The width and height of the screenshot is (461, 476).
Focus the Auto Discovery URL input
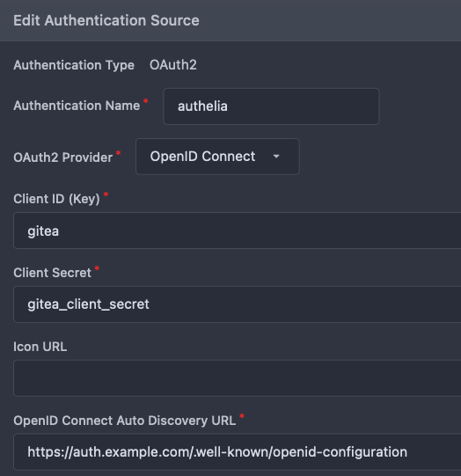click(x=238, y=452)
